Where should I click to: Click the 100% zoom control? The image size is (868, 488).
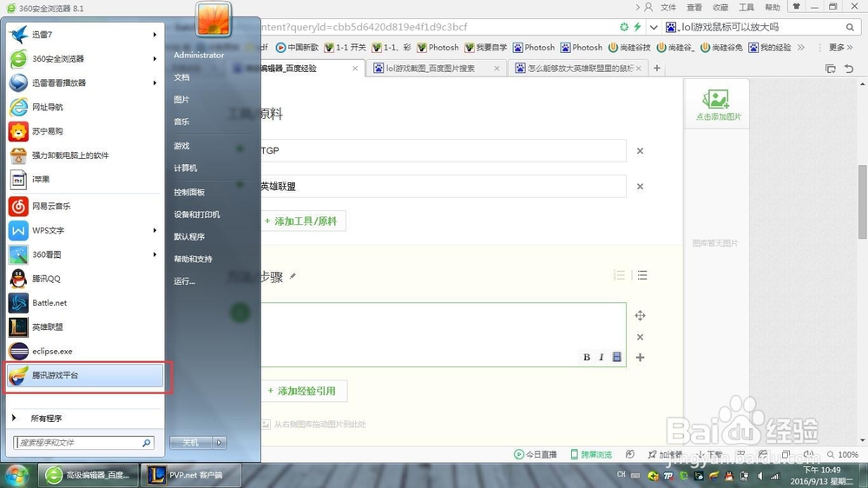843,455
